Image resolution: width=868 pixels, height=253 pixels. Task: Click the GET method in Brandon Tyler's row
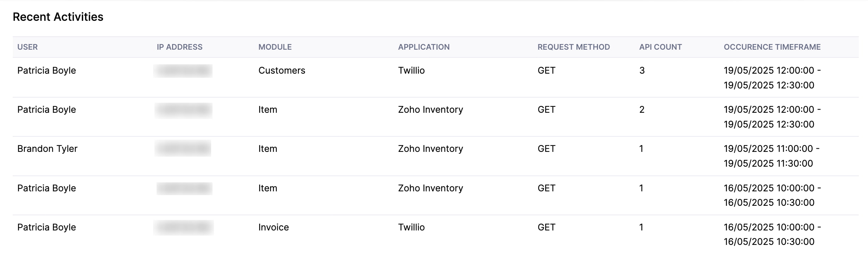coord(545,148)
